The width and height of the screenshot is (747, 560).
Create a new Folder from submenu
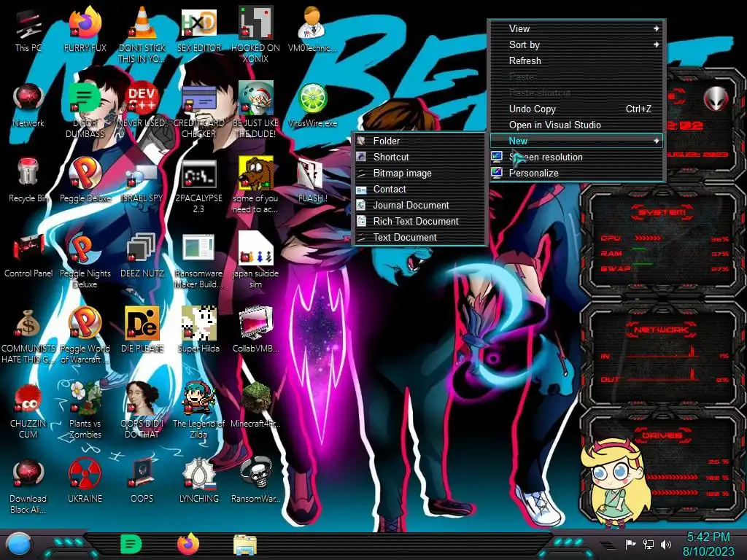coord(419,141)
